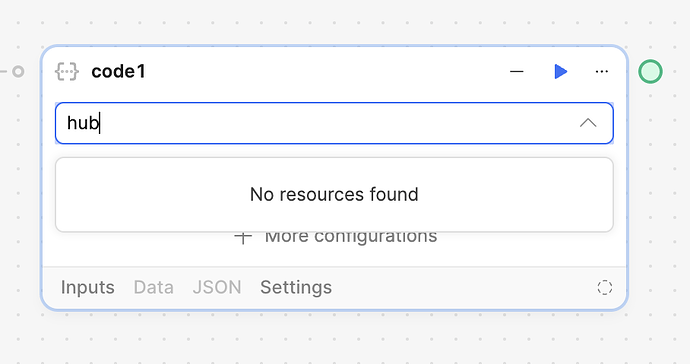The width and height of the screenshot is (690, 364).
Task: Open the three-dot more options menu
Action: (x=602, y=71)
